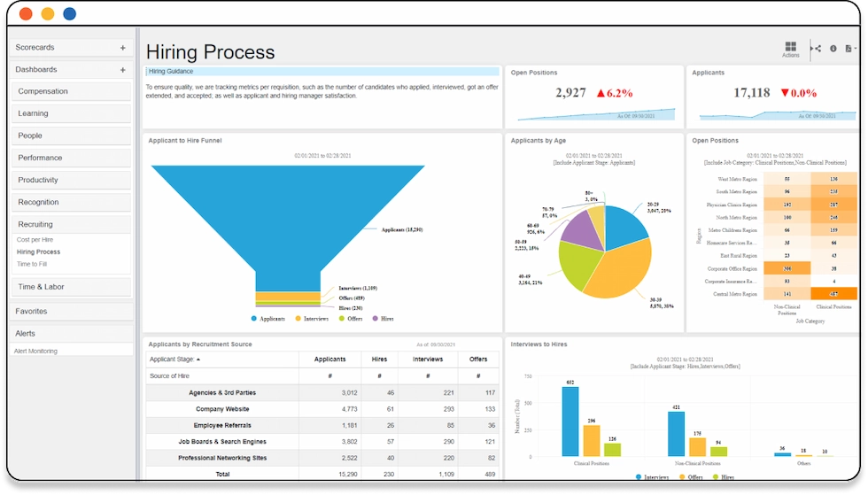This screenshot has width=868, height=495.
Task: Open the dashboard info icon
Action: 833,49
